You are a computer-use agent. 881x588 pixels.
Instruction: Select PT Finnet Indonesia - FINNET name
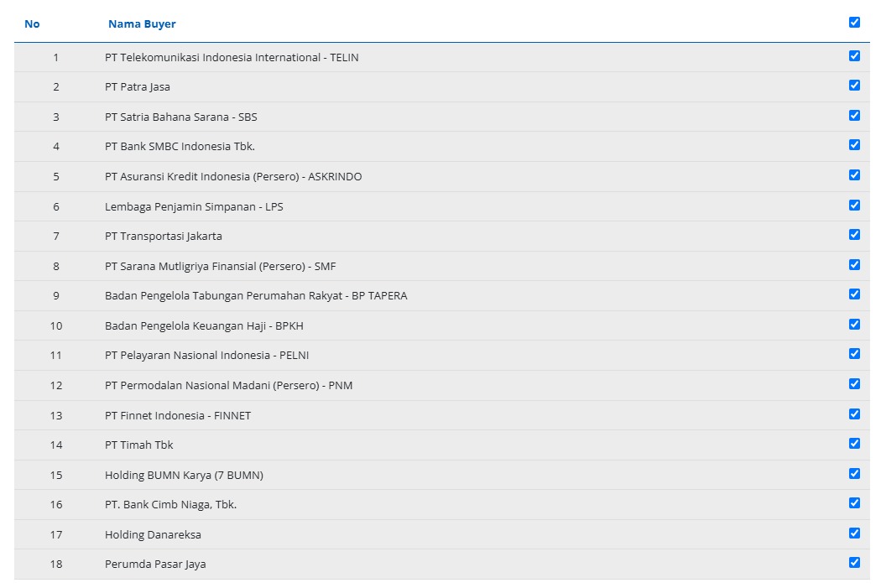pyautogui.click(x=178, y=415)
